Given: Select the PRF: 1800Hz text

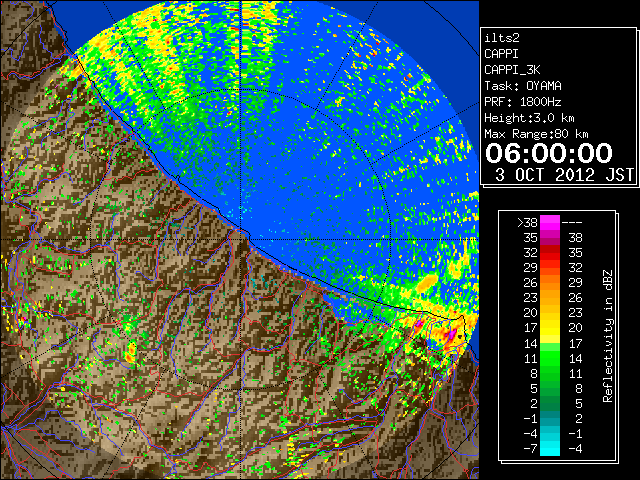Looking at the screenshot, I should [x=523, y=102].
